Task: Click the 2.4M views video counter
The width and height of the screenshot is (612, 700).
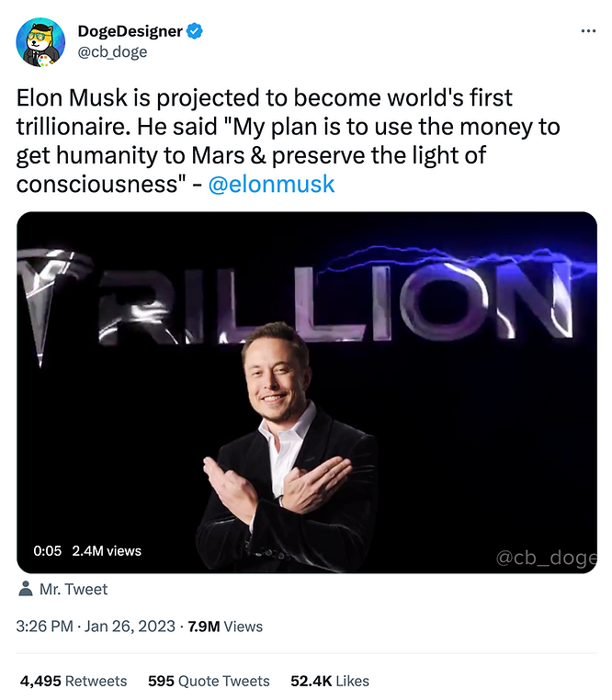Action: tap(107, 551)
